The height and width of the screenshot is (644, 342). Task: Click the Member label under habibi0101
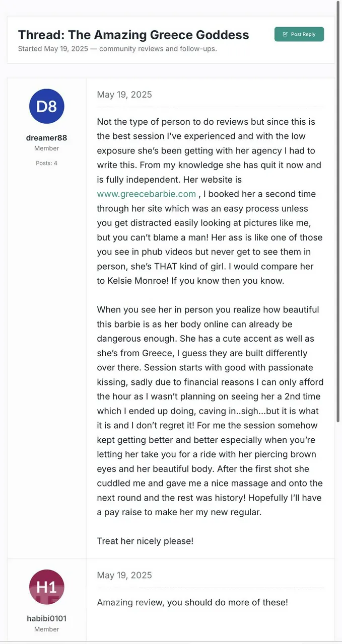tap(46, 629)
